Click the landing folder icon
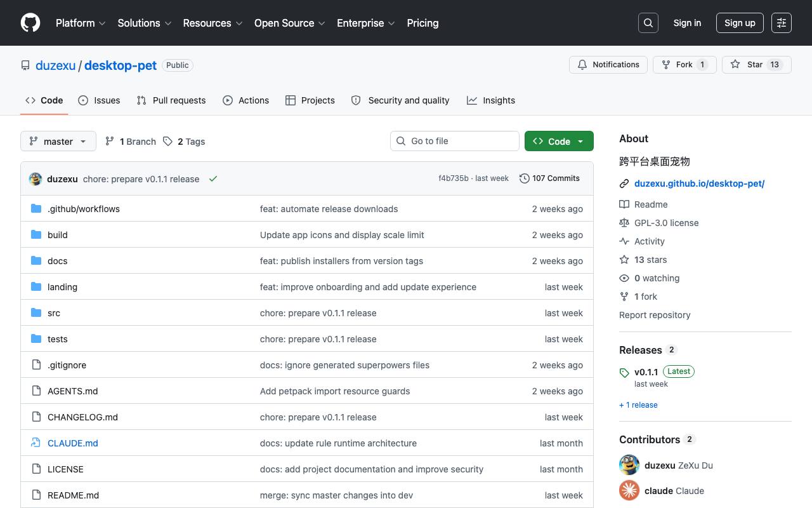The image size is (812, 508). [x=36, y=287]
